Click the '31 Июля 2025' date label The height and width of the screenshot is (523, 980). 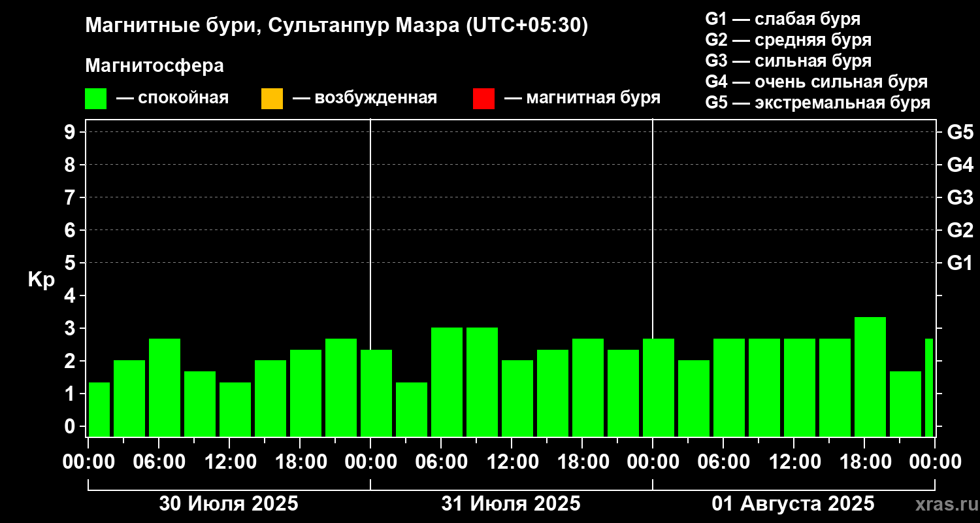click(511, 504)
